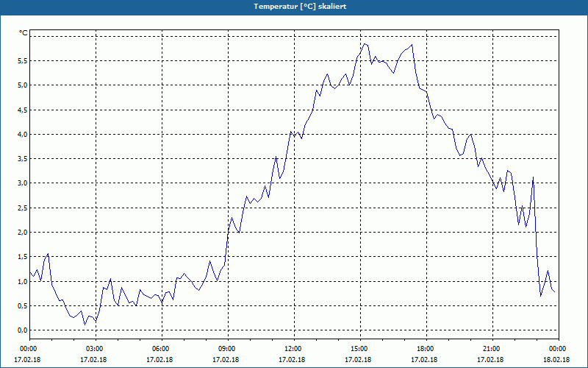Click the sharp spike near 23:00 on curve
Viewport: 588px width, 368px height.
point(533,177)
